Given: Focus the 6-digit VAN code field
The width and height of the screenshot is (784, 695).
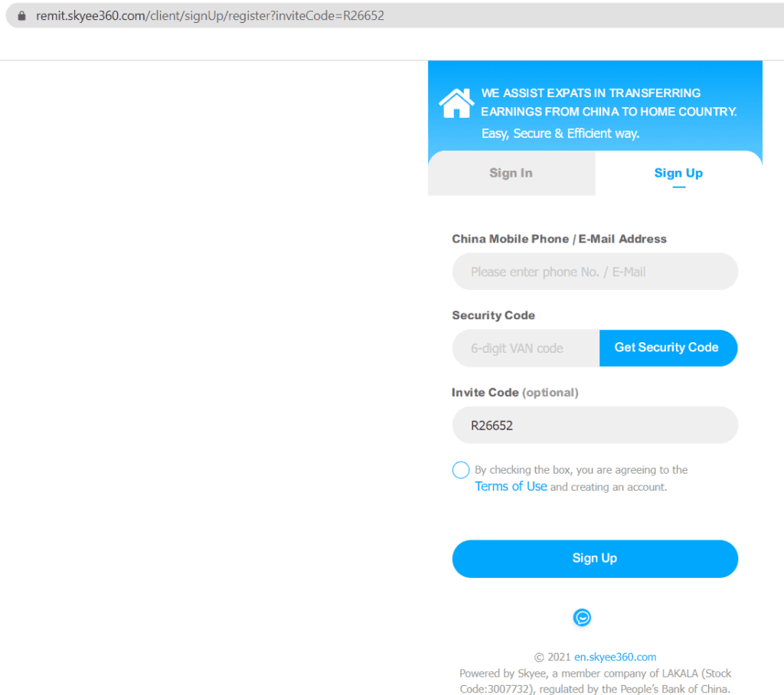Looking at the screenshot, I should click(x=526, y=348).
